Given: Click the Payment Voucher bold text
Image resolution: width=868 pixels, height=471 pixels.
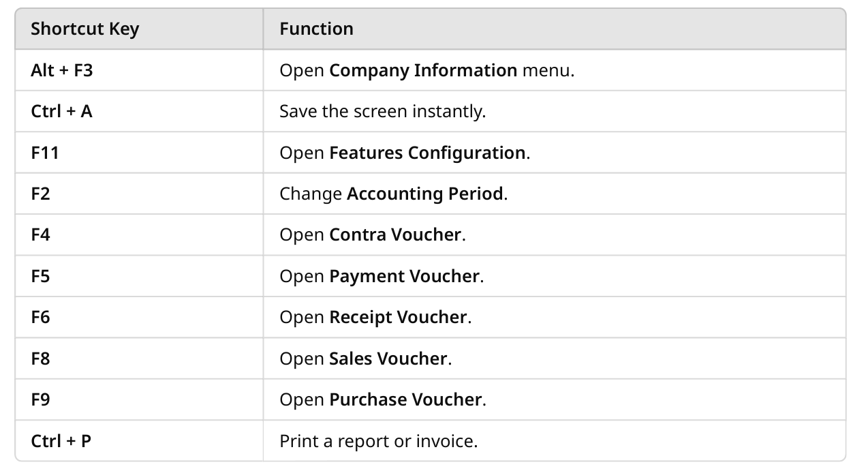Looking at the screenshot, I should [x=404, y=276].
